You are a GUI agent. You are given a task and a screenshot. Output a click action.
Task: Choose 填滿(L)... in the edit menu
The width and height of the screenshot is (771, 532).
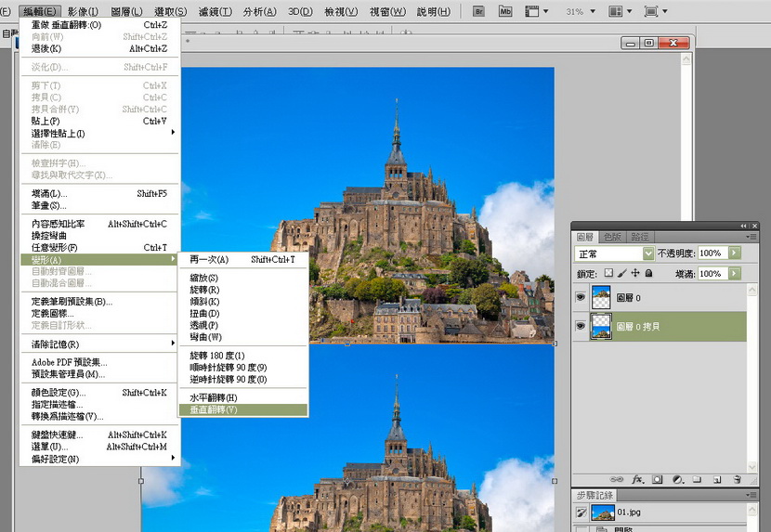[100, 194]
